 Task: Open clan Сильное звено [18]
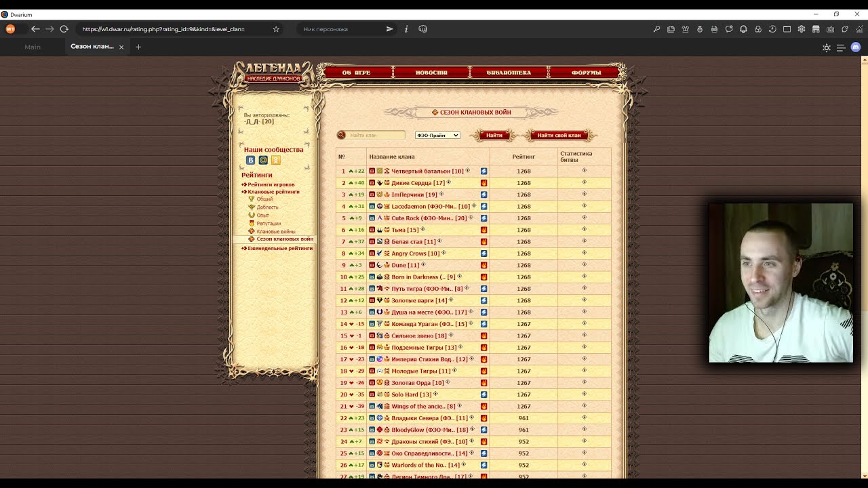click(x=419, y=335)
